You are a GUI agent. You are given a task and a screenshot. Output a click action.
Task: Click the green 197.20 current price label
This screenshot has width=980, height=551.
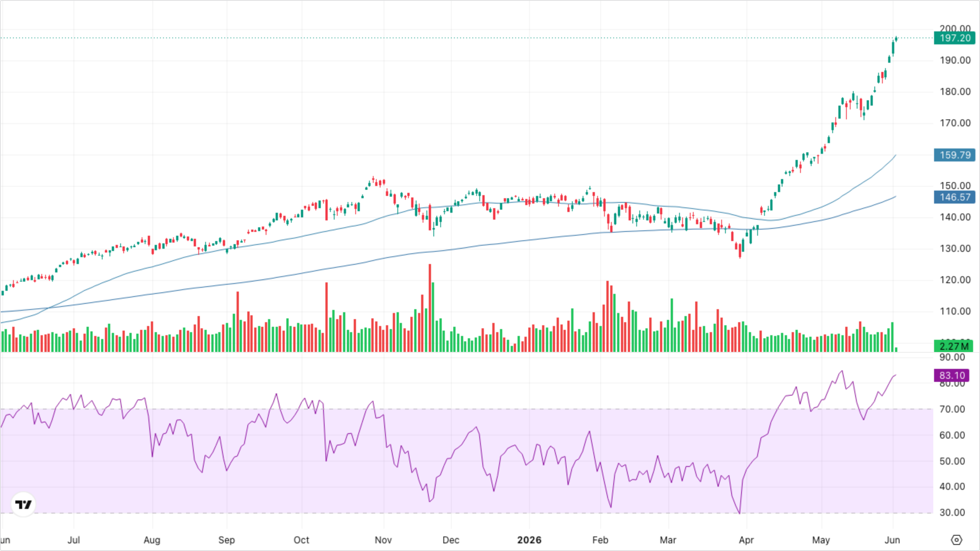tap(955, 38)
